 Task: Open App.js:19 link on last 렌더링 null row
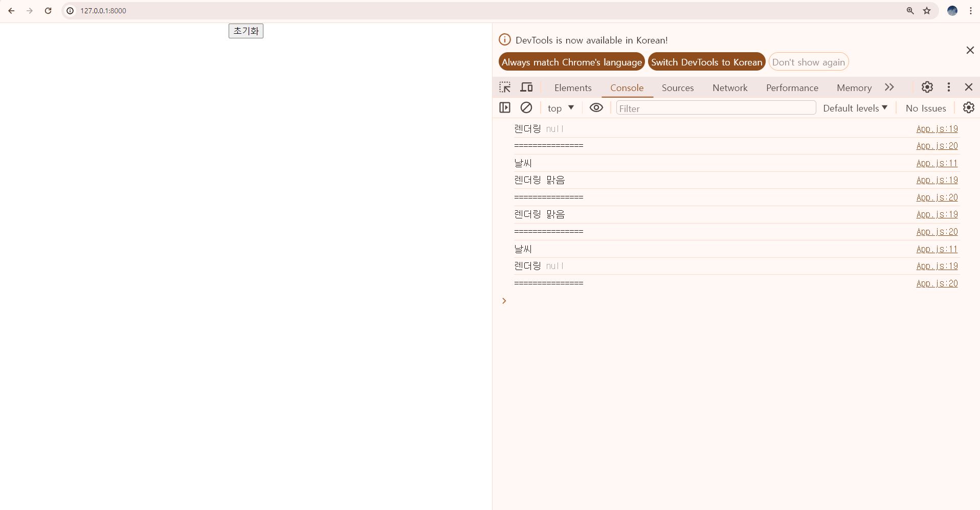pos(937,266)
